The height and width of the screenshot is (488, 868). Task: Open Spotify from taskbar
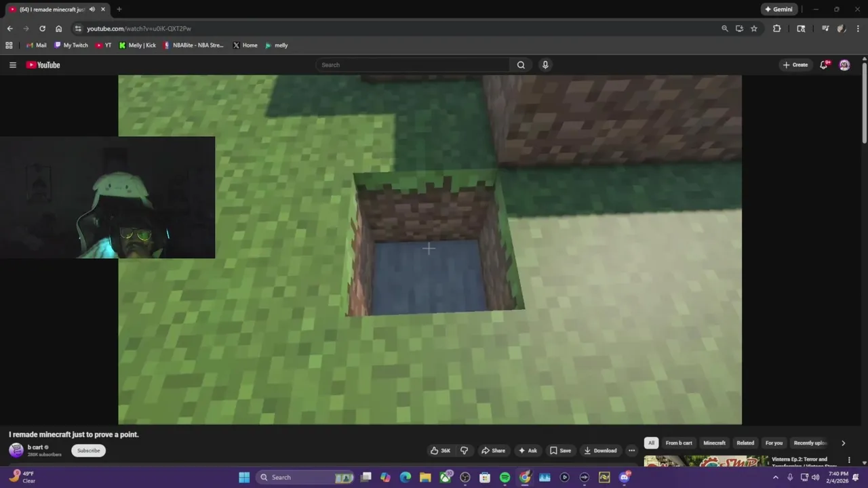coord(505,478)
